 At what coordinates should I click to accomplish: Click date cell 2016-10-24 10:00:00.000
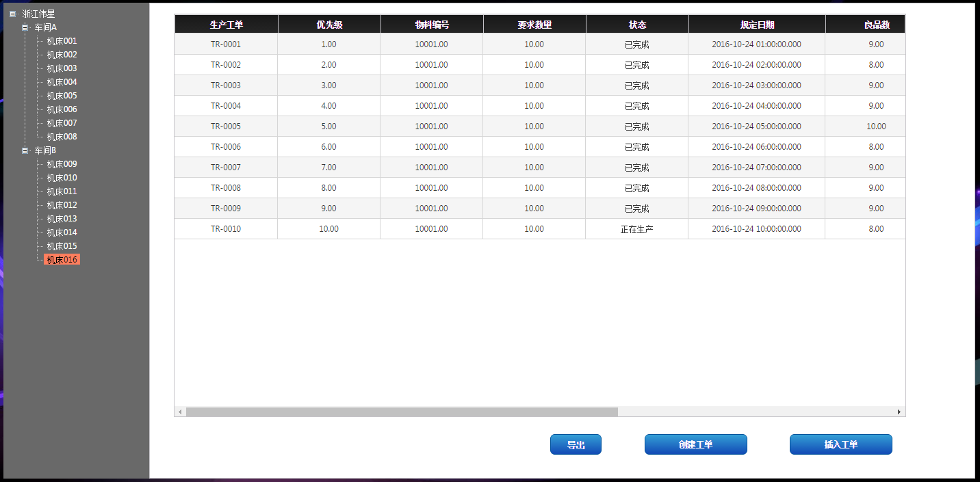[757, 229]
